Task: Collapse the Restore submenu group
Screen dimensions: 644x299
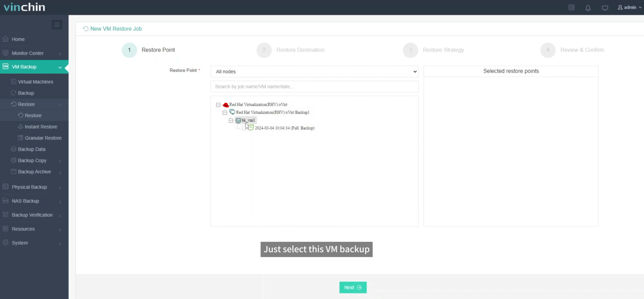Action: [34, 104]
